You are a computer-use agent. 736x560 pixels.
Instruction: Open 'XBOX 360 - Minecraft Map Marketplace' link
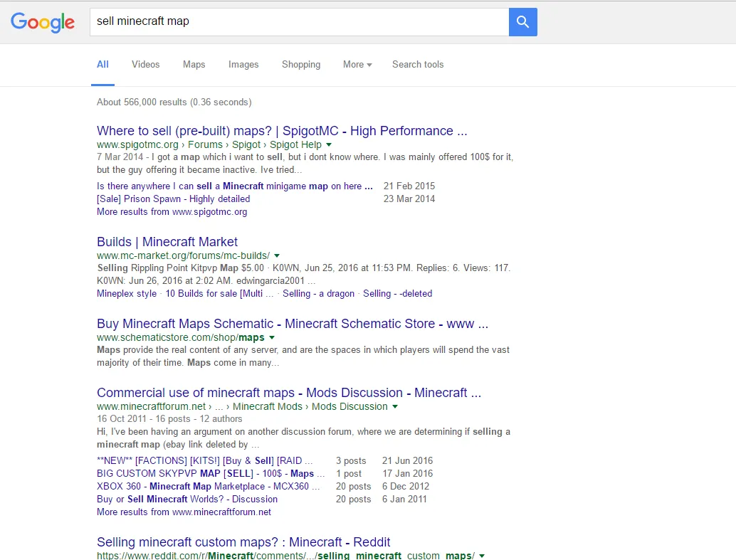click(209, 486)
